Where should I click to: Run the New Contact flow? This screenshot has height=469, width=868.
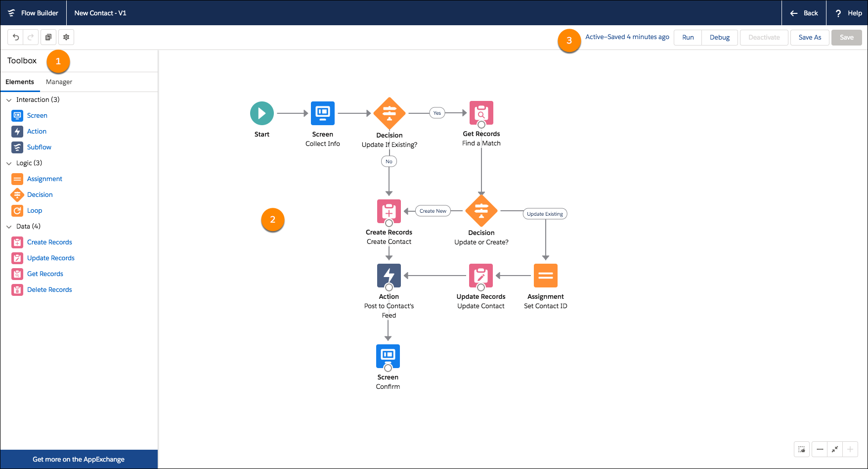688,37
